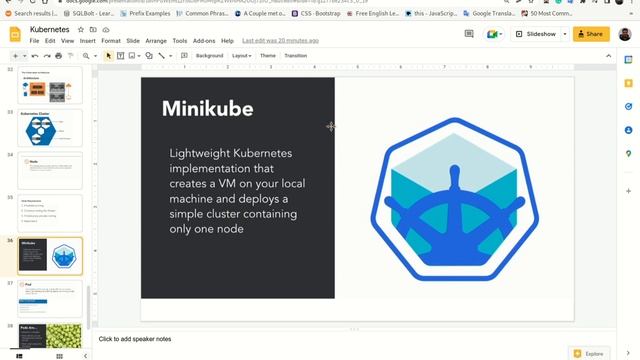The width and height of the screenshot is (640, 360).
Task: Open line type dropdown arrow
Action: pos(170,56)
